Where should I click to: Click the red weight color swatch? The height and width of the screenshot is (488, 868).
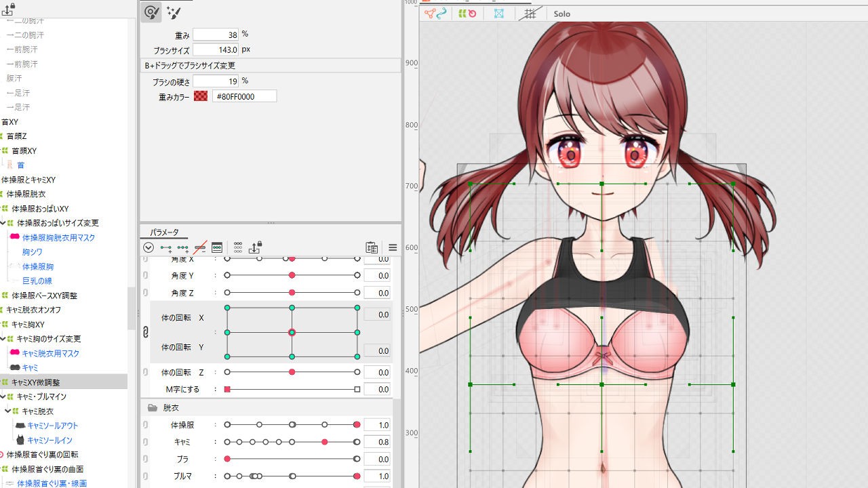pyautogui.click(x=199, y=96)
